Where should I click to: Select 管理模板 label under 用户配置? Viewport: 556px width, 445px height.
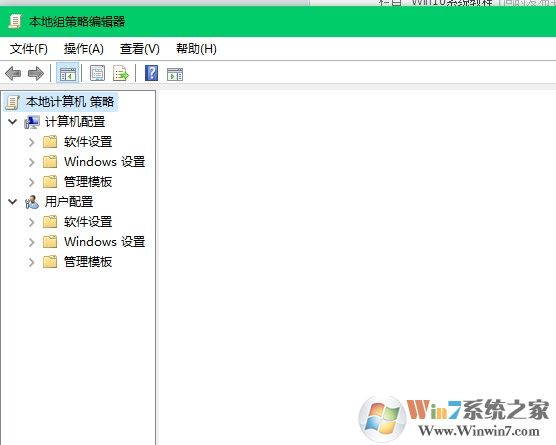click(88, 262)
